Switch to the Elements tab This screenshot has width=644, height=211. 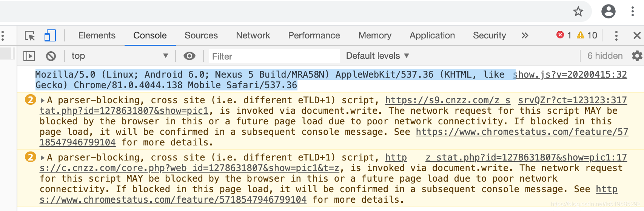pos(97,35)
